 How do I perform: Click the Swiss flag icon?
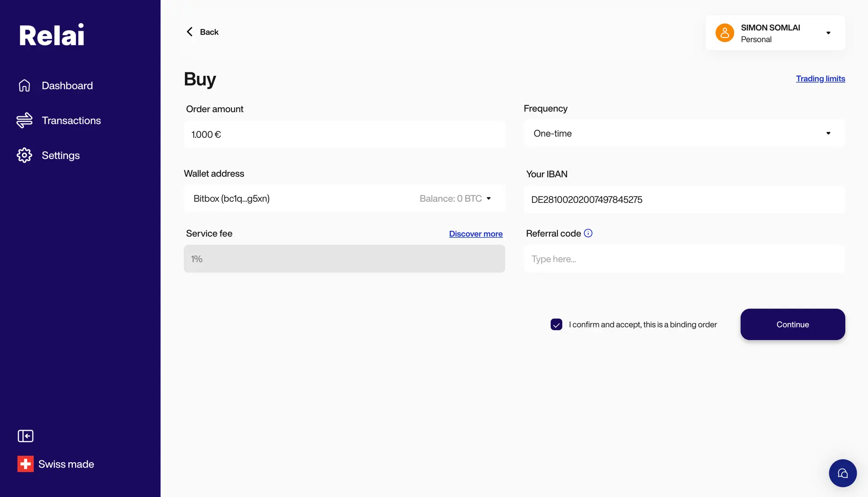[x=25, y=464]
